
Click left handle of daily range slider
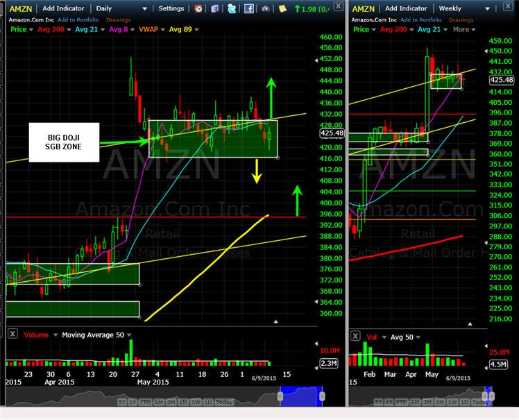[x=280, y=396]
